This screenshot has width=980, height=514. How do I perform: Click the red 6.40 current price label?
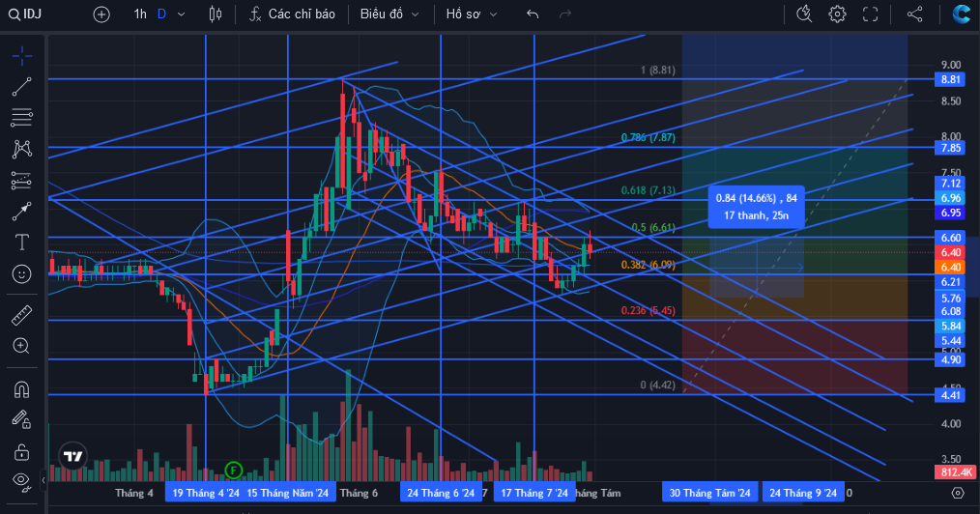[951, 252]
